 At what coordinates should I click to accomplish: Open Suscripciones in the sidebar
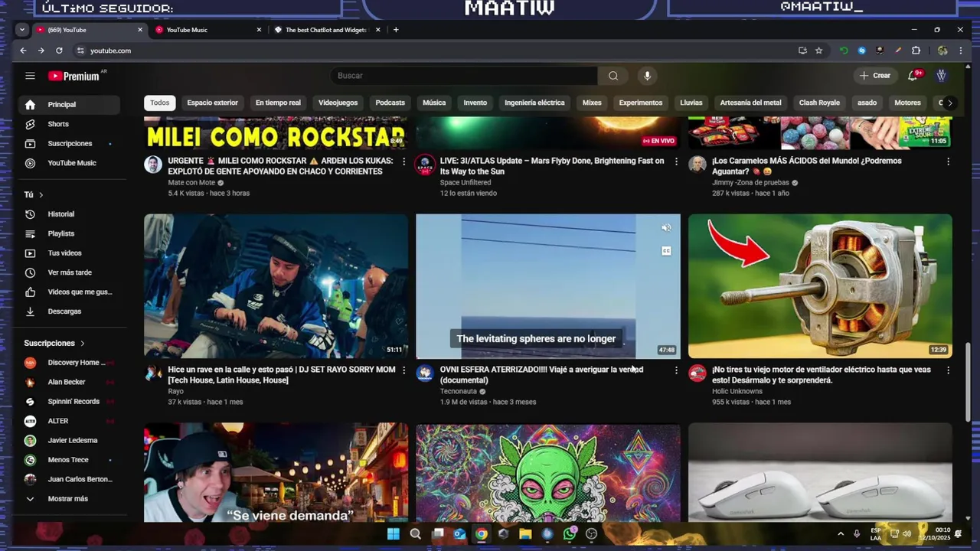(x=70, y=144)
